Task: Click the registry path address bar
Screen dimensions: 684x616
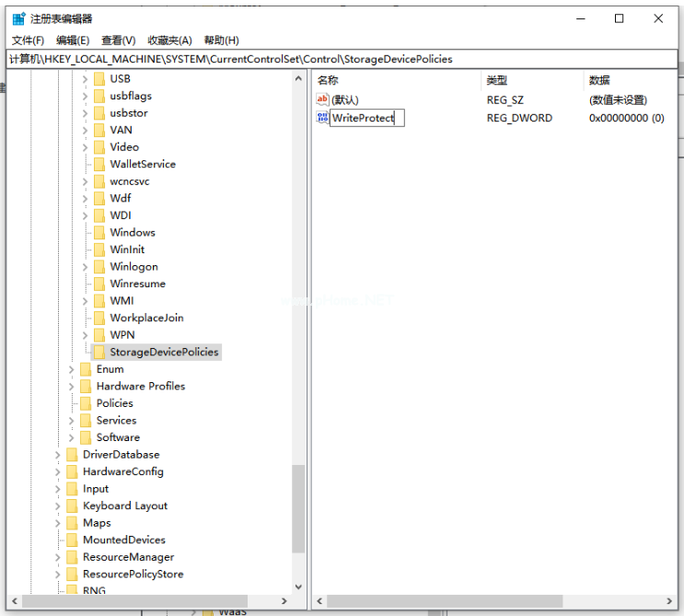Action: click(x=341, y=59)
